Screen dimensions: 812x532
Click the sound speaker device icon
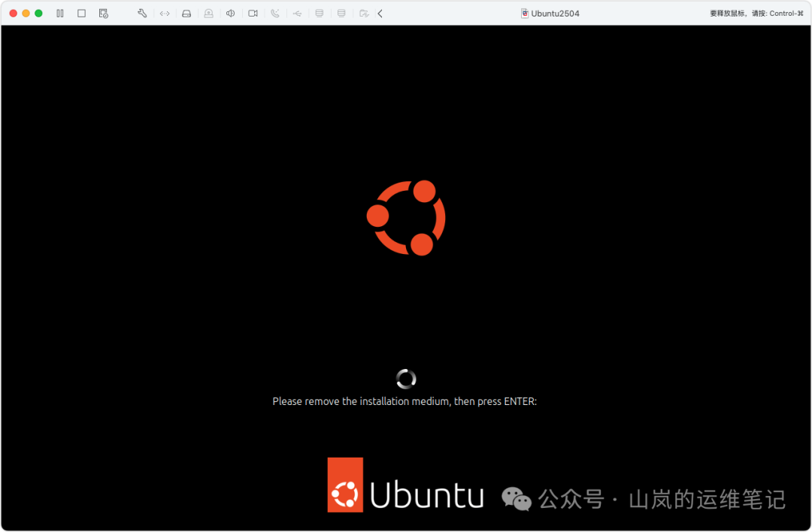pos(231,14)
